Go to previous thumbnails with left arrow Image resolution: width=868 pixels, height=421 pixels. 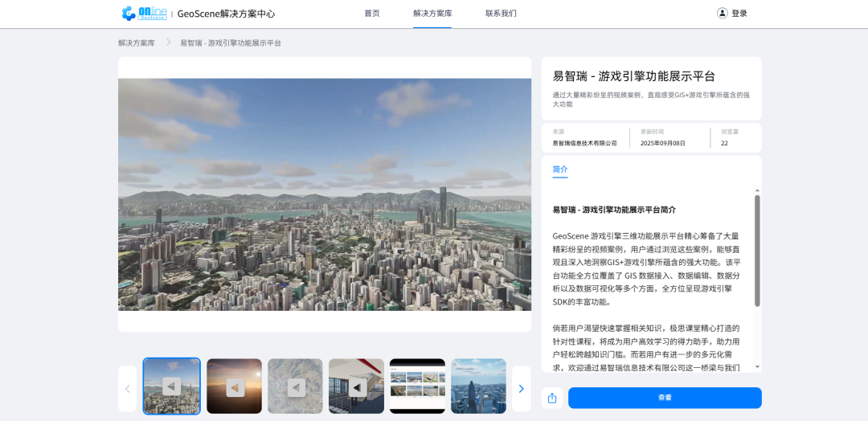pos(127,388)
